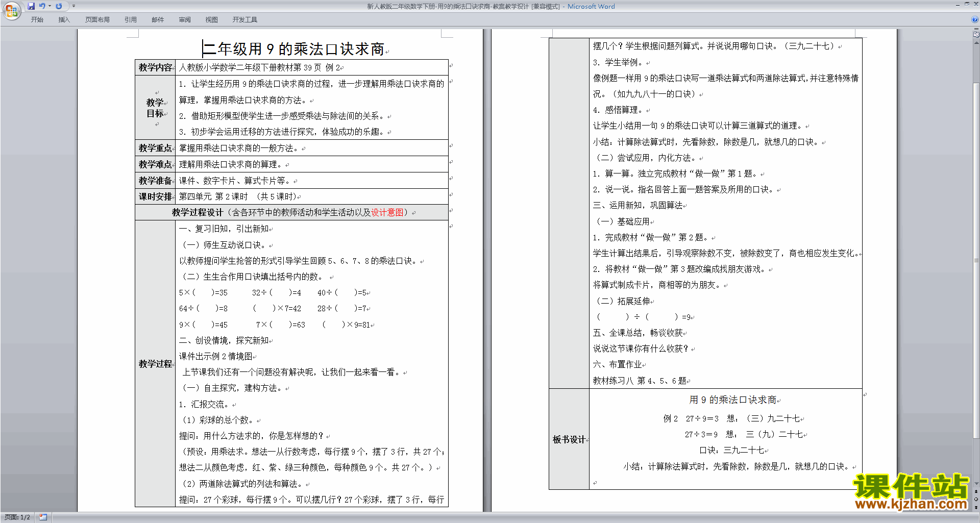Viewport: 980px width, 523px height.
Task: Click the 教学内容 table header cell
Action: coord(155,67)
